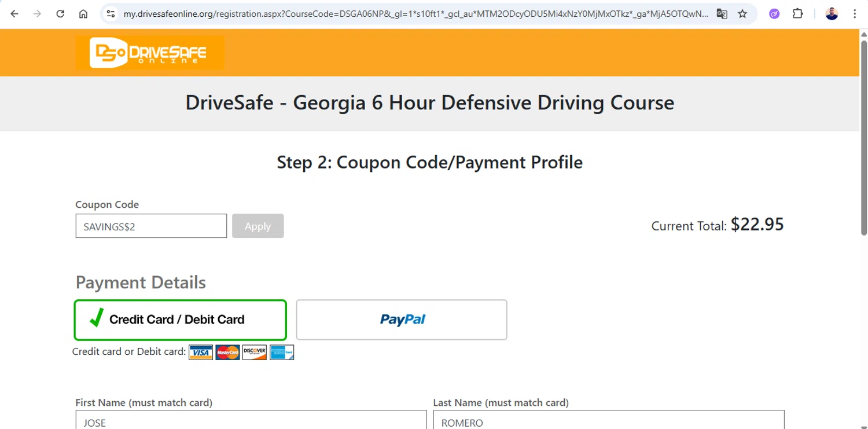The width and height of the screenshot is (868, 429).
Task: Click the translate page icon
Action: (x=722, y=14)
